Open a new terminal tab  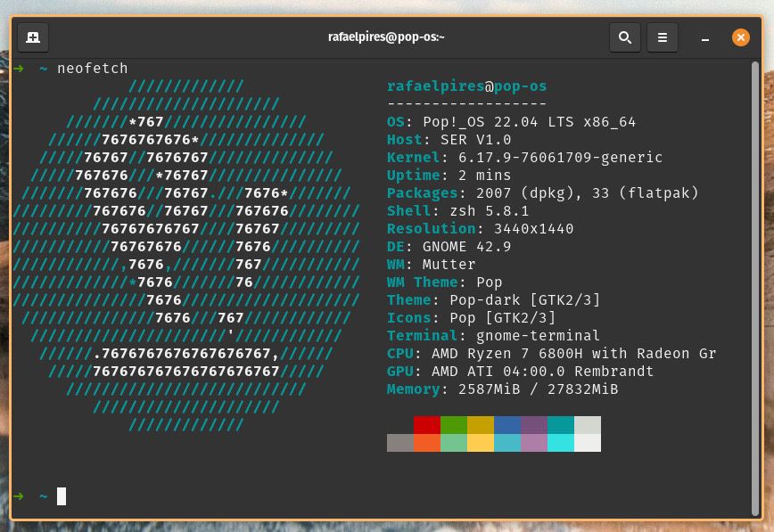pyautogui.click(x=33, y=37)
